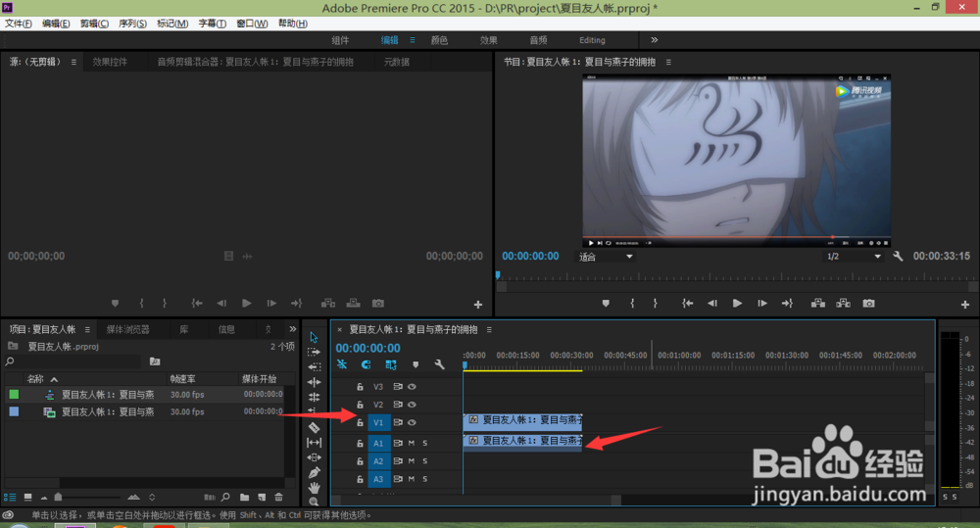Open timeline sequence panel menu
This screenshot has width=980, height=528.
(489, 329)
